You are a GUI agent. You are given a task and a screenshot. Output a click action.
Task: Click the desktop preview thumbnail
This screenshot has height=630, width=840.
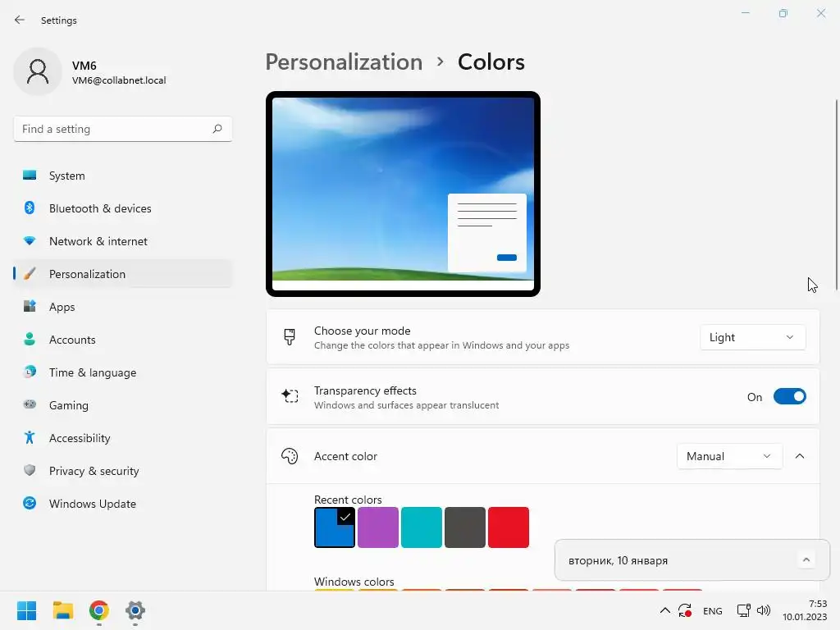point(403,194)
